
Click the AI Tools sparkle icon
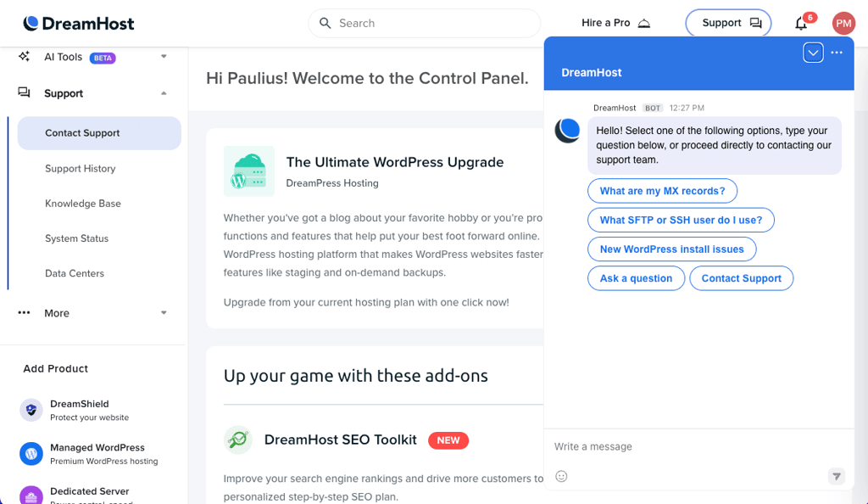click(24, 57)
